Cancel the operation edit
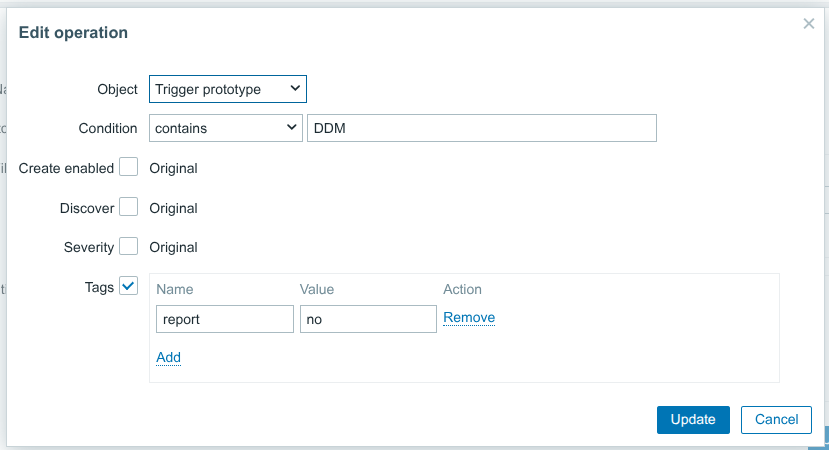 (776, 419)
